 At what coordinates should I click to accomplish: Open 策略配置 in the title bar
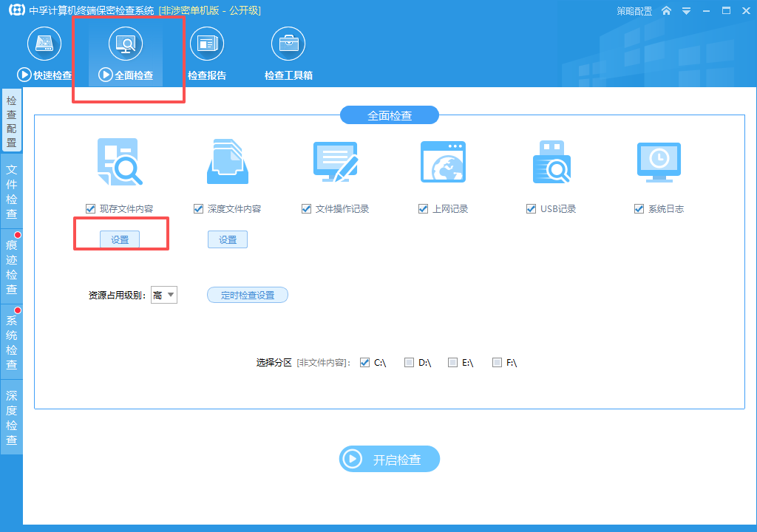click(x=634, y=11)
